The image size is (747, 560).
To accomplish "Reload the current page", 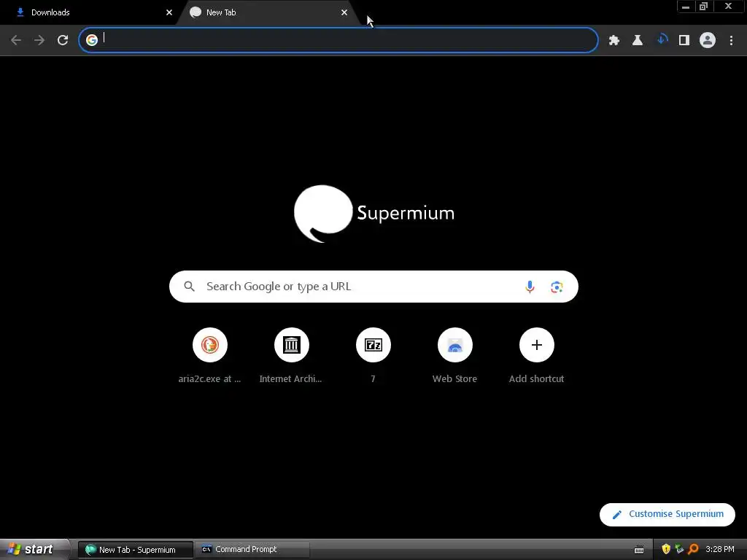I will click(63, 40).
